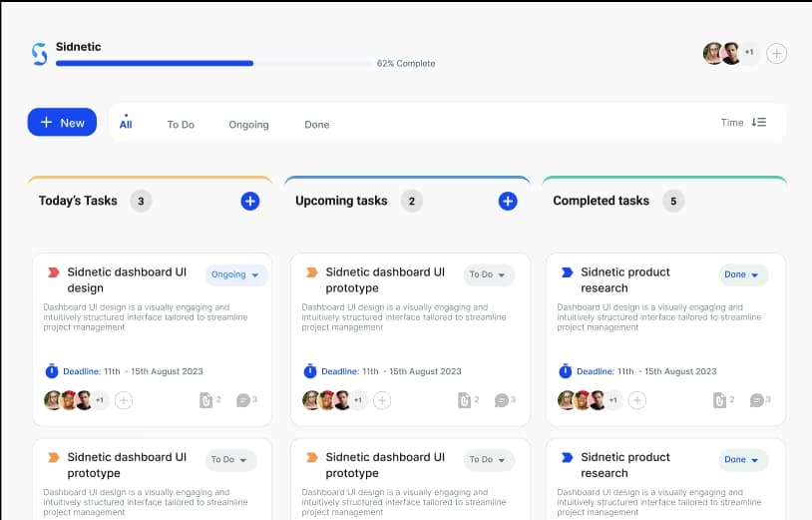Image resolution: width=812 pixels, height=520 pixels.
Task: Add a task to Upcoming tasks column
Action: coord(507,201)
